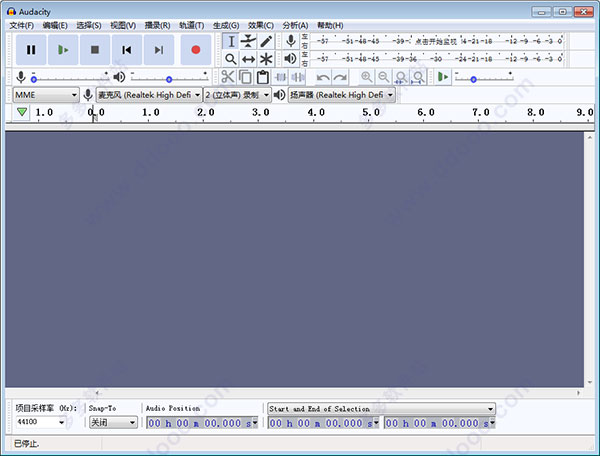This screenshot has width=600, height=456.
Task: Select the Multi-tool asterisk
Action: pyautogui.click(x=266, y=59)
